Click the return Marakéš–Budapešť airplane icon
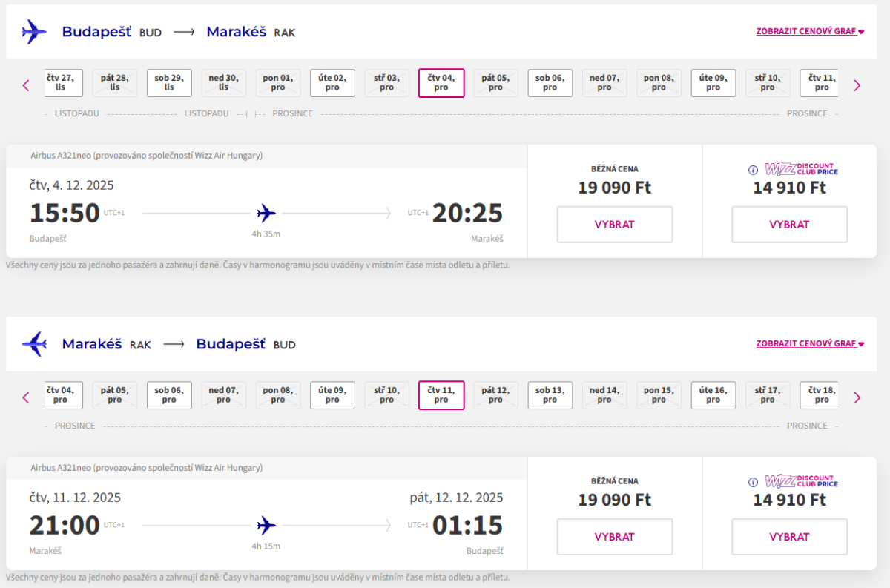The image size is (890, 588). point(33,344)
